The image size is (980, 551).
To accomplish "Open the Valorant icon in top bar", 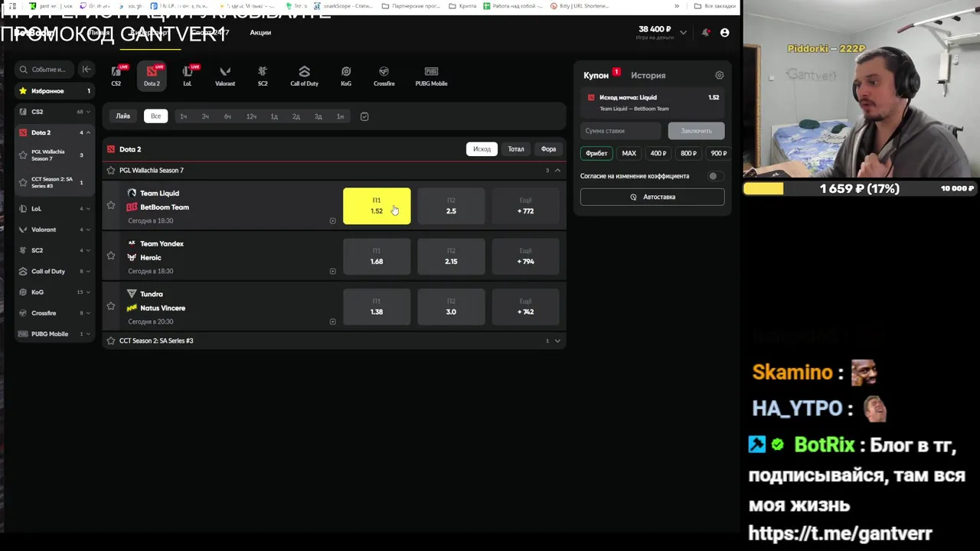I will click(225, 75).
